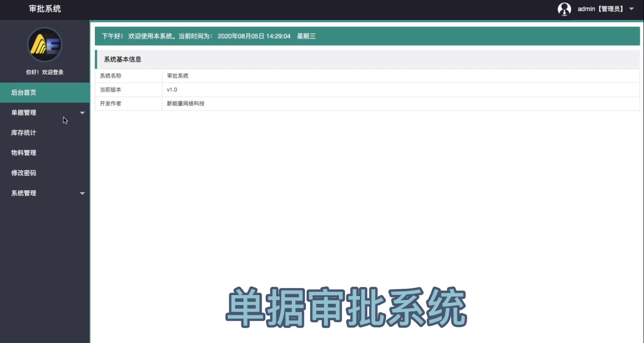Click the admin user avatar icon

pyautogui.click(x=564, y=9)
